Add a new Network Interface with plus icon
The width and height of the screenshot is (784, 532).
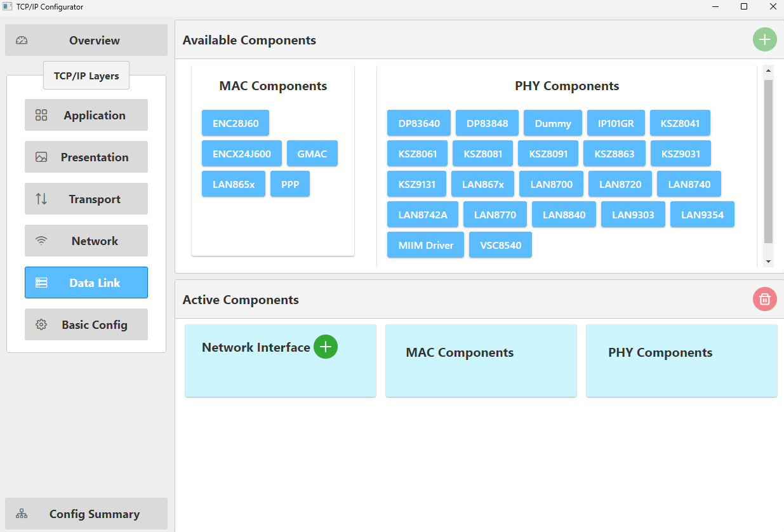[326, 347]
